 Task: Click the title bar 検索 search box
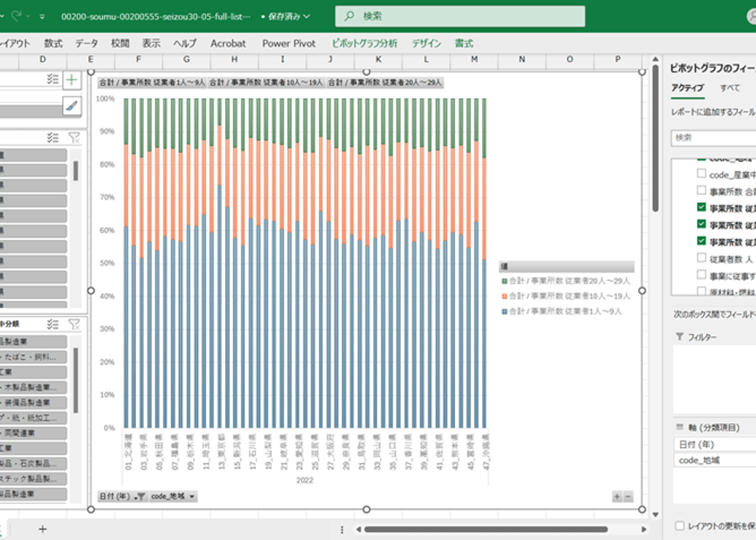[x=460, y=16]
